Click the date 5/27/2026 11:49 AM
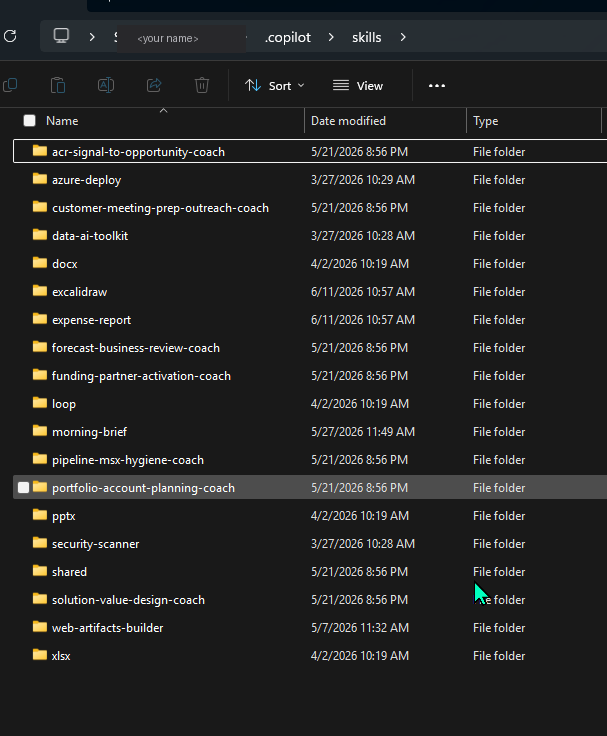This screenshot has width=607, height=736. click(x=363, y=432)
